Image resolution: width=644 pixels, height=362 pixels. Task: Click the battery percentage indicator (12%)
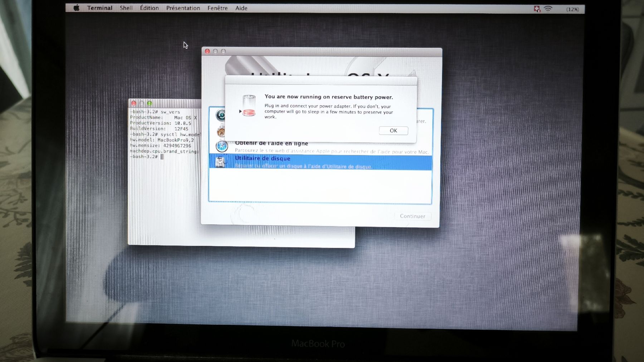(x=572, y=9)
